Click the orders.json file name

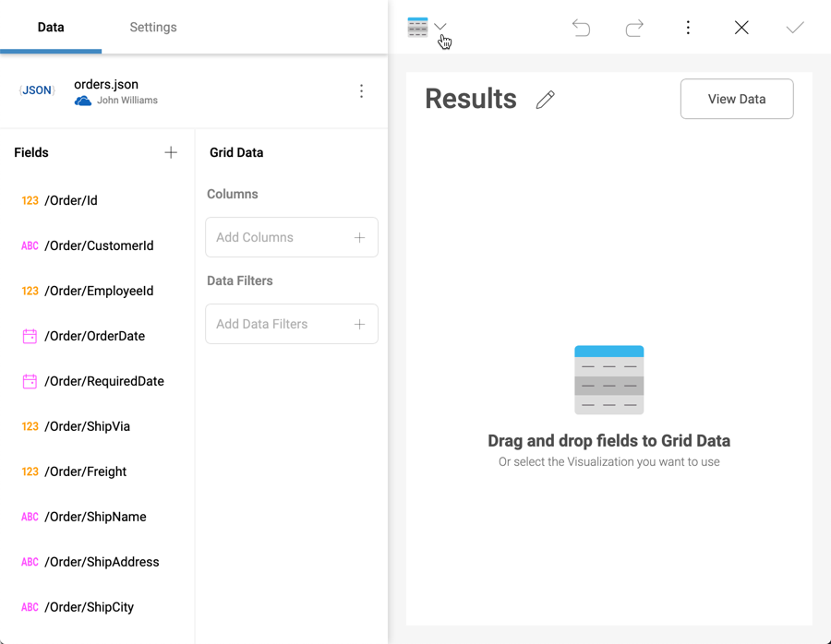click(x=106, y=84)
